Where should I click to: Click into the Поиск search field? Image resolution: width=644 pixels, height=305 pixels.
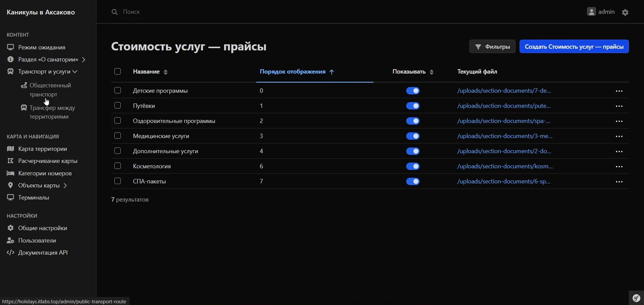131,12
